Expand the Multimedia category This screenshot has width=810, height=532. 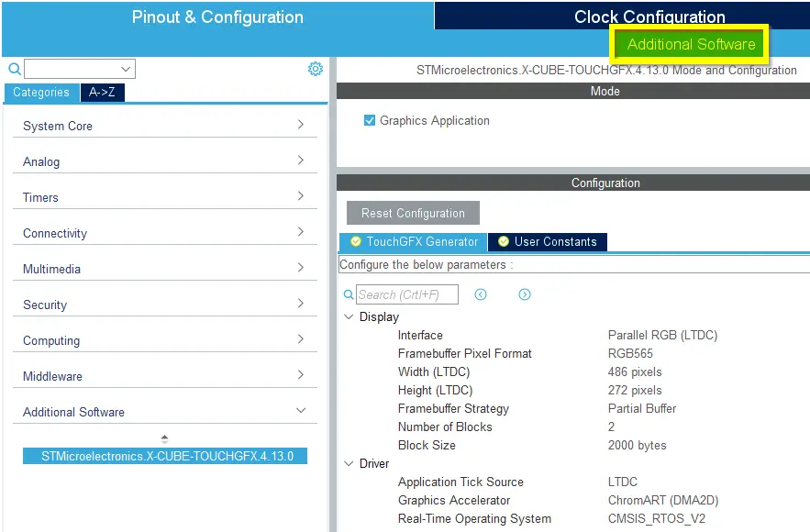pyautogui.click(x=165, y=269)
